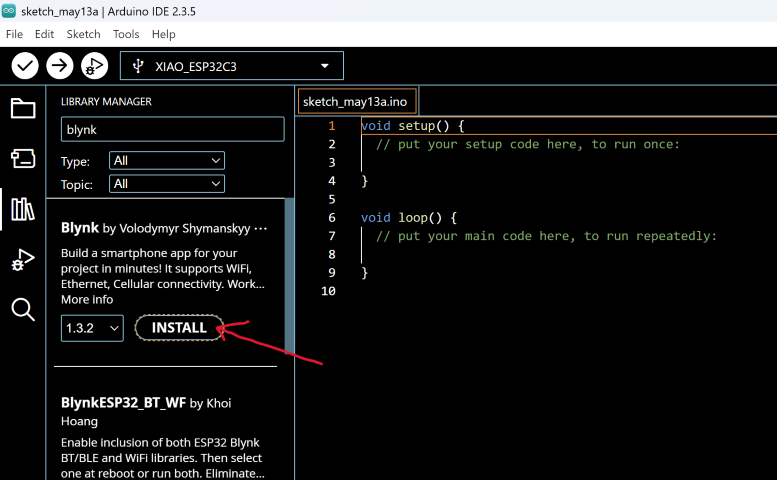Viewport: 777px width, 480px height.
Task: Select the sketch_may13a.ino tab
Action: coord(355,102)
